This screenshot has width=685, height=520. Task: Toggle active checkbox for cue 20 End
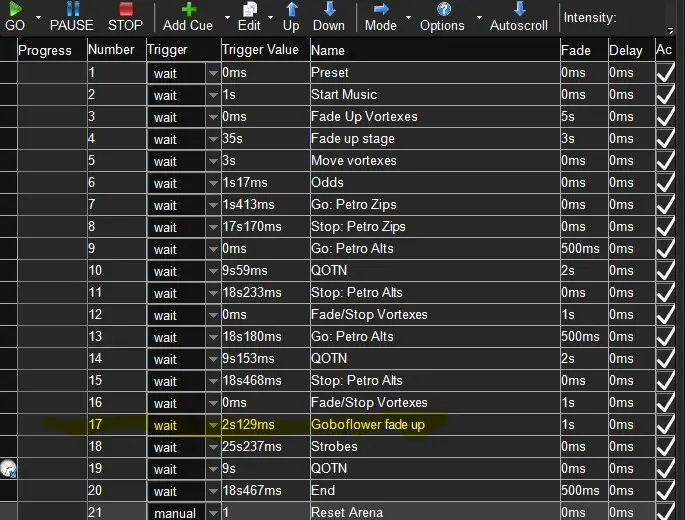665,491
